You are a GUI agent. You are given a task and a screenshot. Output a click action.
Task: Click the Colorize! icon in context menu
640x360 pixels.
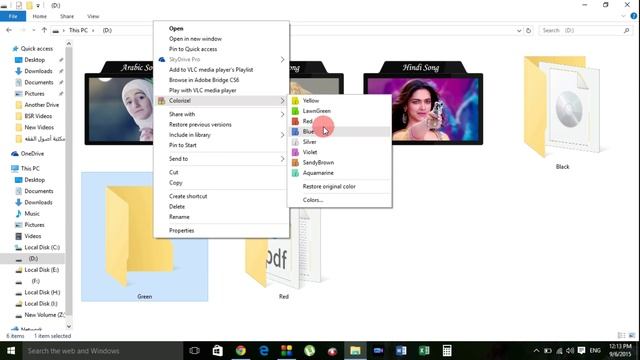point(162,101)
